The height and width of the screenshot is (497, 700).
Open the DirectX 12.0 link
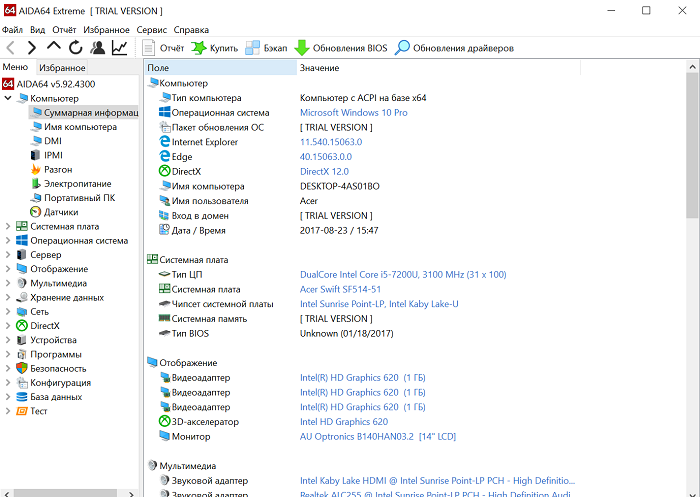coord(324,171)
